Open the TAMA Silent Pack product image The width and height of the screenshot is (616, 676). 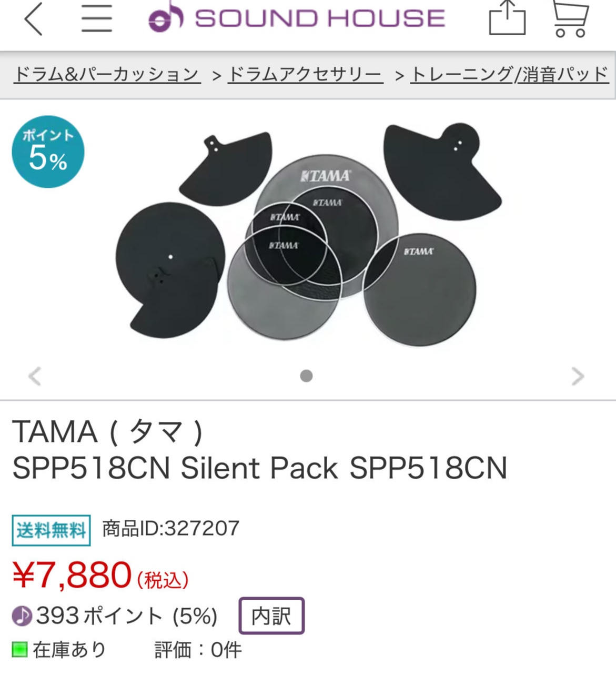coord(308,235)
